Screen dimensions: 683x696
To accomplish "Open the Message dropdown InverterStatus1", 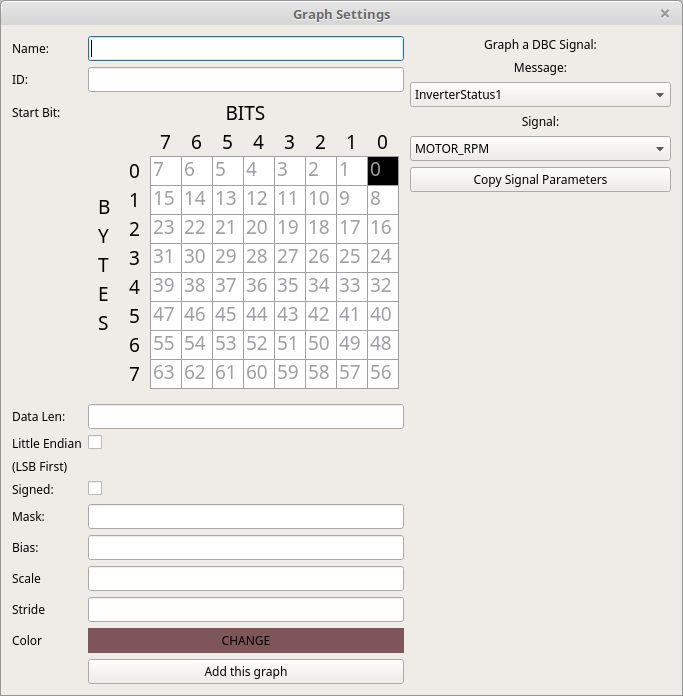I will [x=540, y=95].
